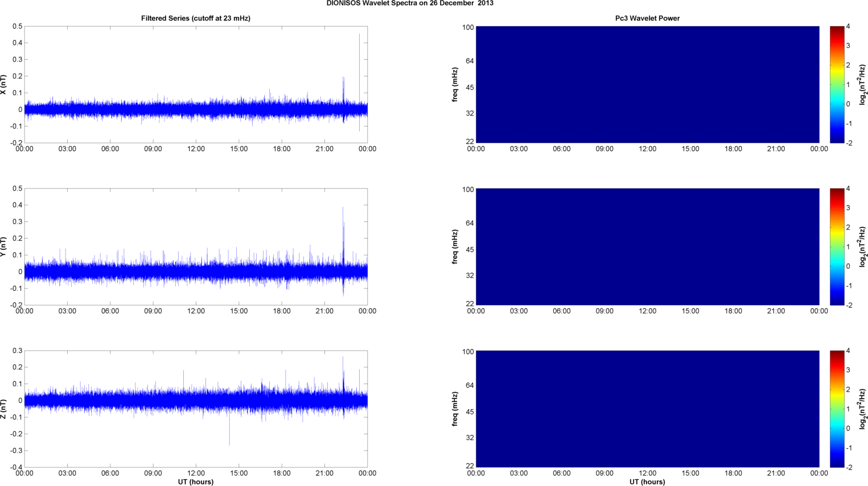Click the 15:00 tick under the top spectrogram

click(x=690, y=149)
